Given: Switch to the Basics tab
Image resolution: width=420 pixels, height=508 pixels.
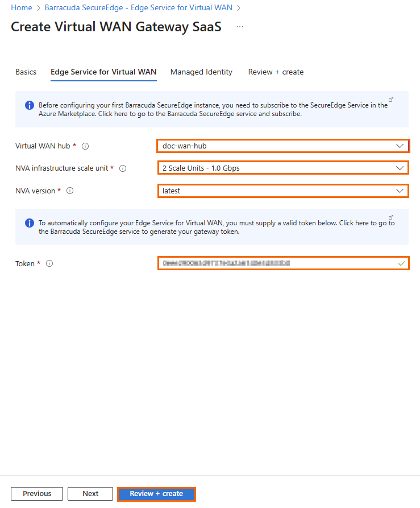Looking at the screenshot, I should coord(26,72).
